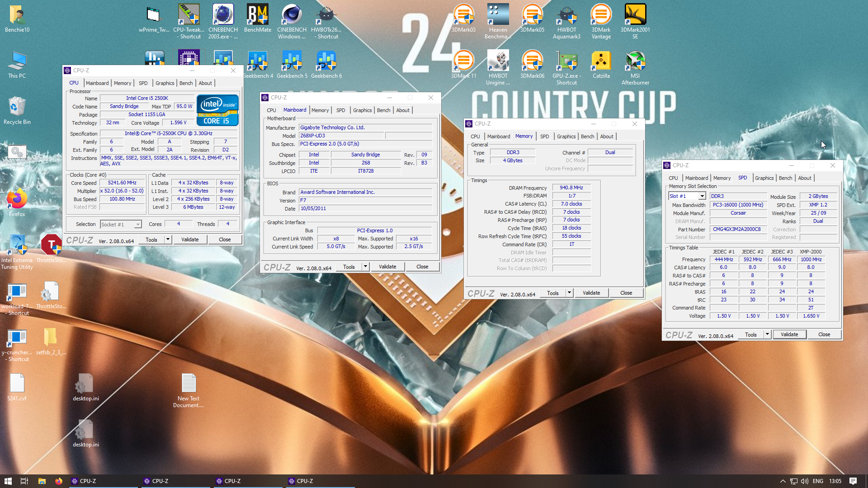Click the Windows Start button
This screenshot has height=488, width=868.
(x=8, y=481)
